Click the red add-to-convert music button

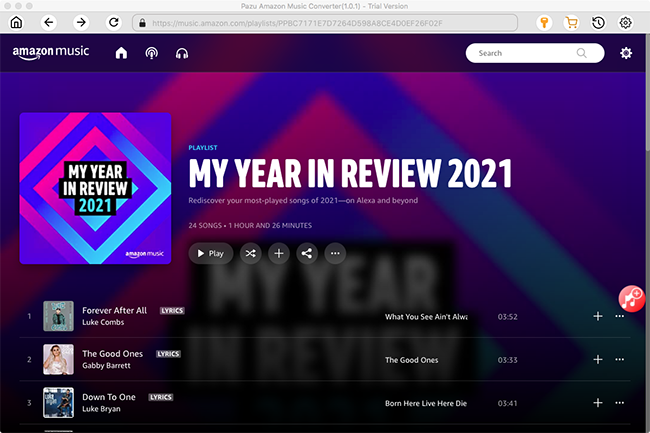point(632,298)
